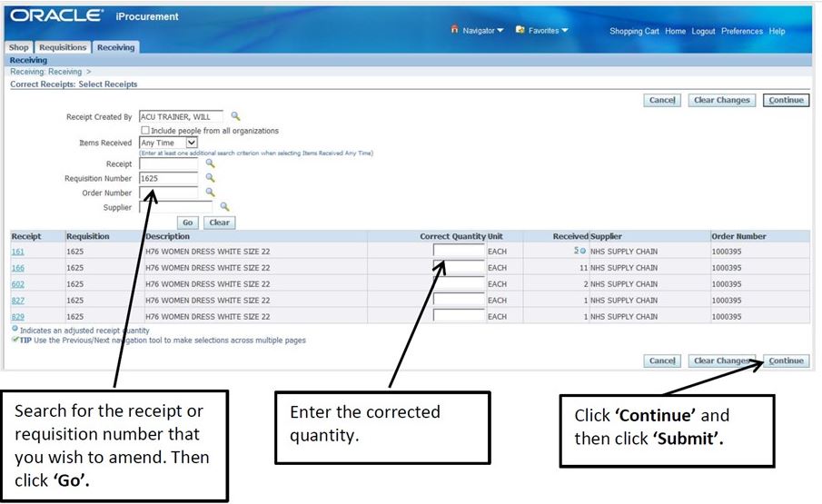Viewport: 822px width, 504px height.
Task: Click the Oracle logo
Action: [x=56, y=15]
